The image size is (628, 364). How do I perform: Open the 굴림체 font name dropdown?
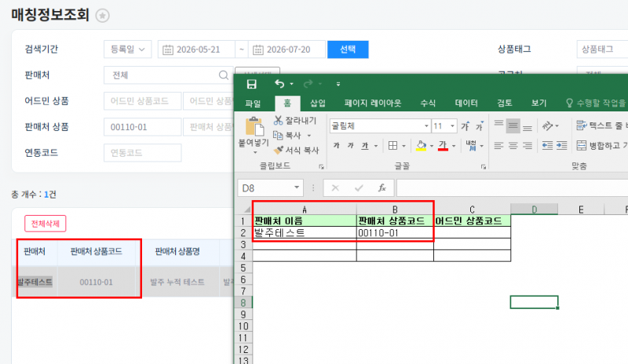[x=426, y=126]
